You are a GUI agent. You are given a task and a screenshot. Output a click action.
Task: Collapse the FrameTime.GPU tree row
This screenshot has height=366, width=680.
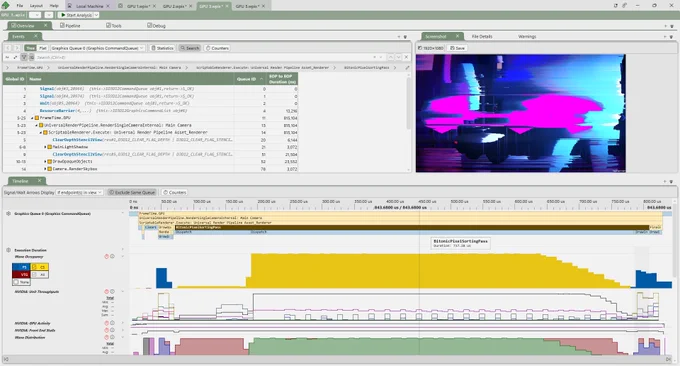(x=32, y=118)
